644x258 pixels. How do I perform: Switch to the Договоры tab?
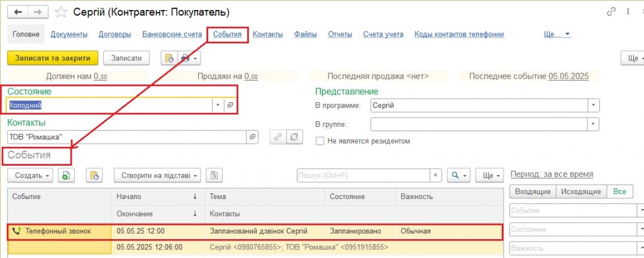pyautogui.click(x=114, y=35)
